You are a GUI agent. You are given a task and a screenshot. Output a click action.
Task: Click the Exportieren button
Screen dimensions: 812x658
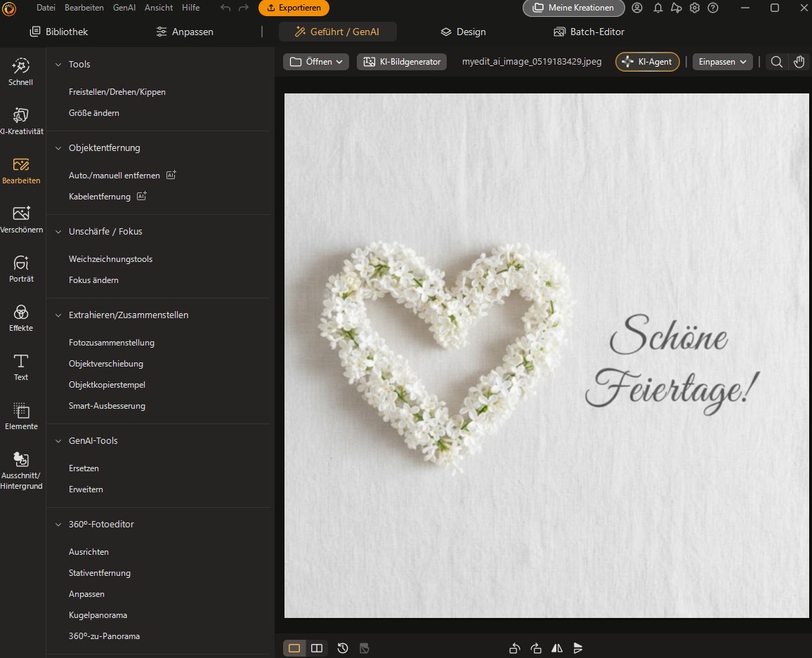tap(294, 8)
